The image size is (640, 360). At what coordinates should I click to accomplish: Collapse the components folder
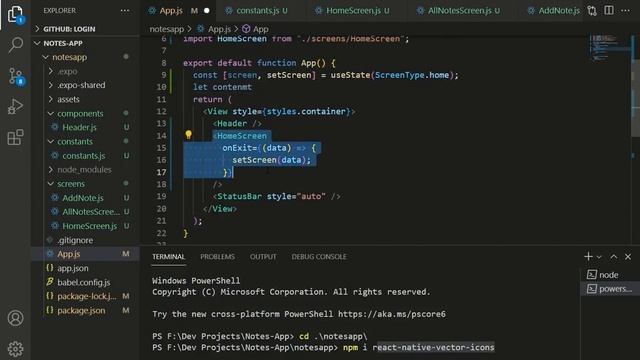pyautogui.click(x=86, y=113)
